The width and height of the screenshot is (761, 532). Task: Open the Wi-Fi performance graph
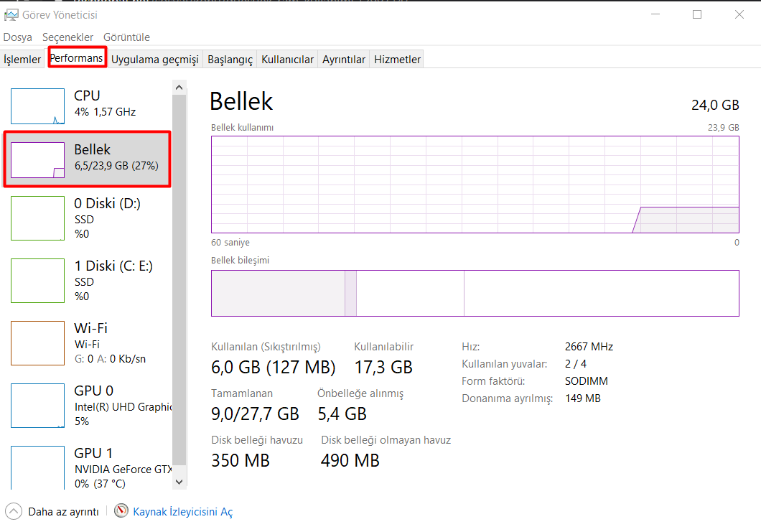tap(37, 343)
